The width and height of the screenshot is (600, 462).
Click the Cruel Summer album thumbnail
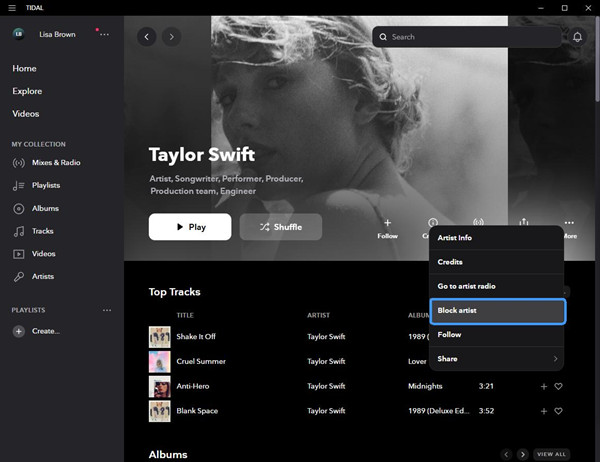pyautogui.click(x=160, y=362)
